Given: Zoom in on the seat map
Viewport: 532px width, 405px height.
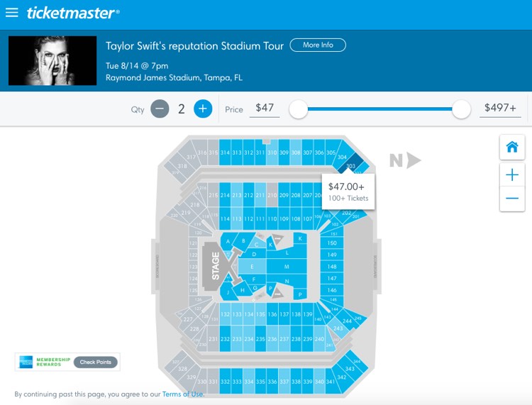Looking at the screenshot, I should [x=512, y=175].
